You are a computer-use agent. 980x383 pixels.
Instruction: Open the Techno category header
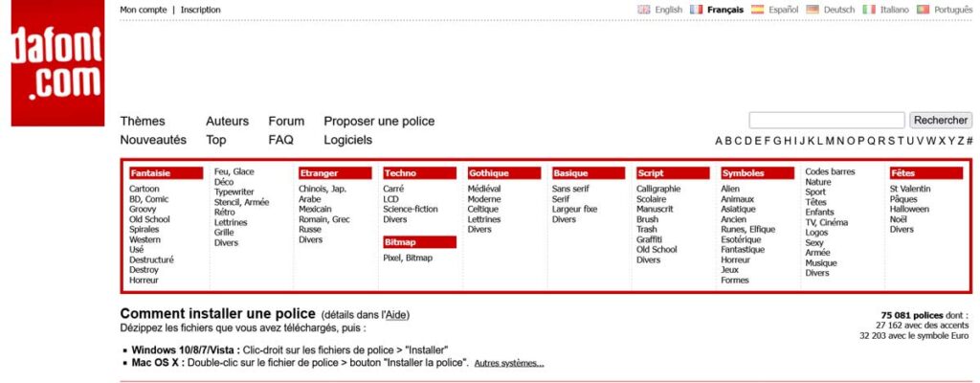[419, 173]
